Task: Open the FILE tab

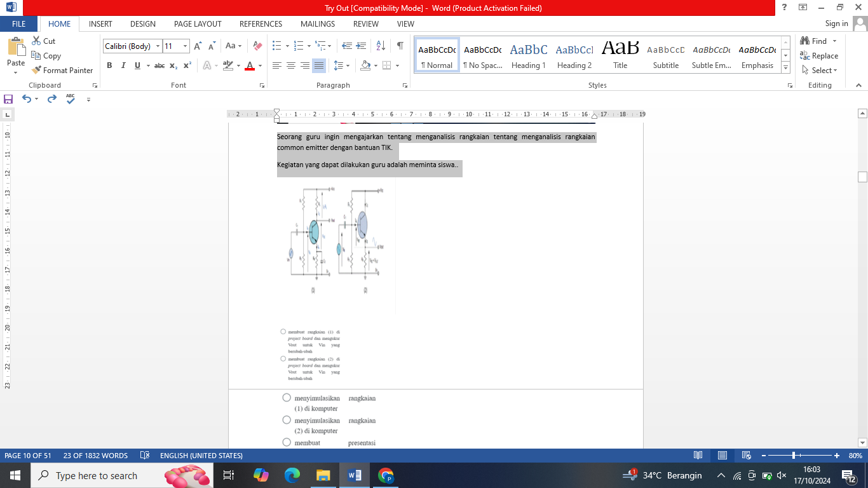Action: (x=19, y=24)
